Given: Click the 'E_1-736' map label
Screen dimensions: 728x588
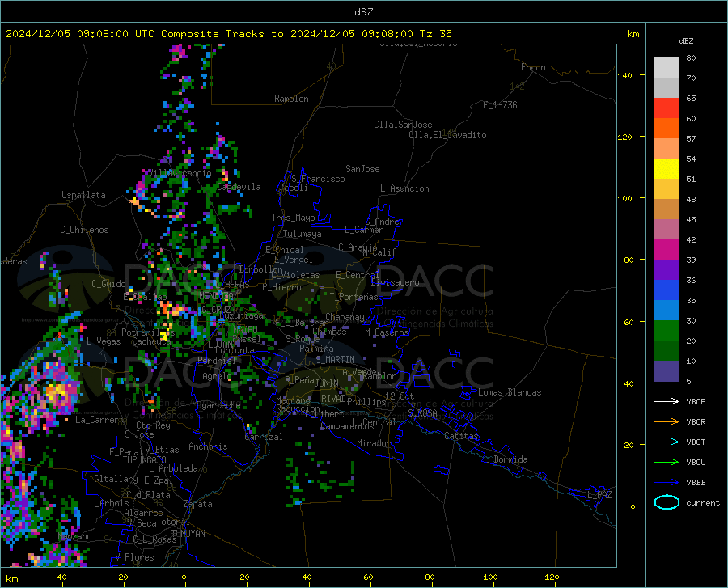Looking at the screenshot, I should [x=500, y=105].
